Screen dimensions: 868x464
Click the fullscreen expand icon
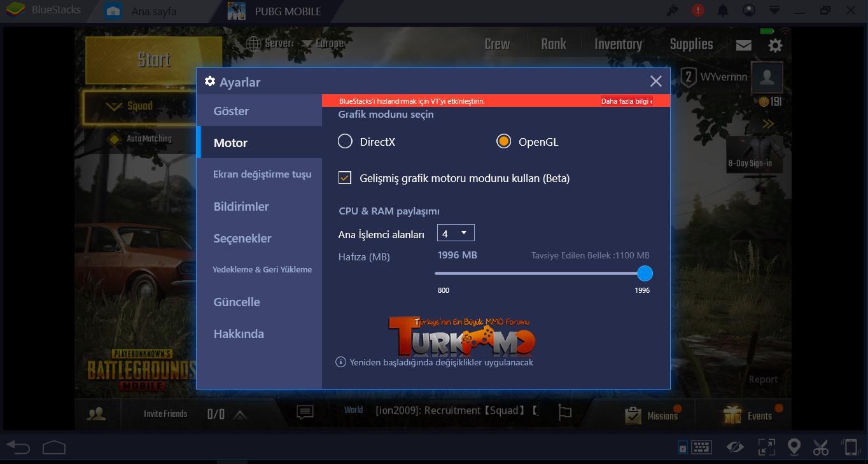[x=766, y=447]
